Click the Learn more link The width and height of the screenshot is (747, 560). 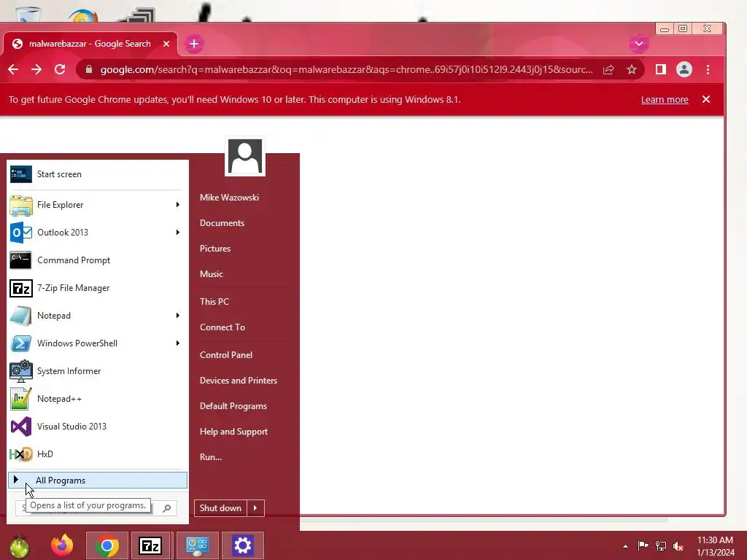pyautogui.click(x=665, y=99)
